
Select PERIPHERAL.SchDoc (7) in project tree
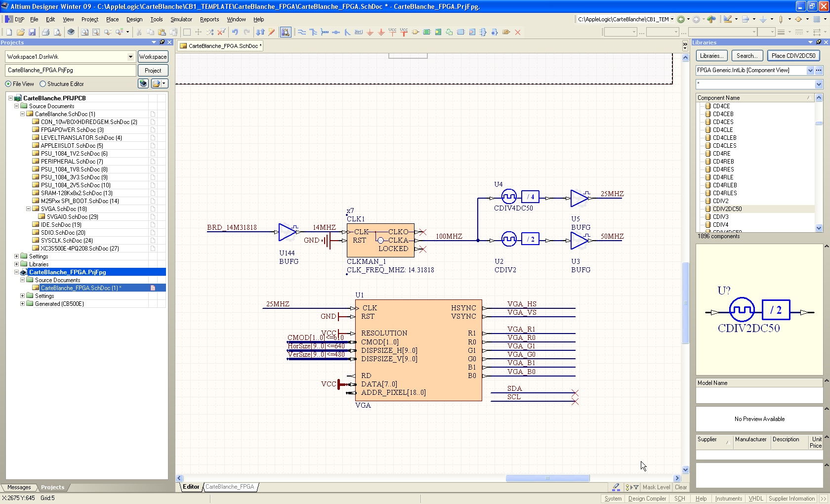click(72, 162)
